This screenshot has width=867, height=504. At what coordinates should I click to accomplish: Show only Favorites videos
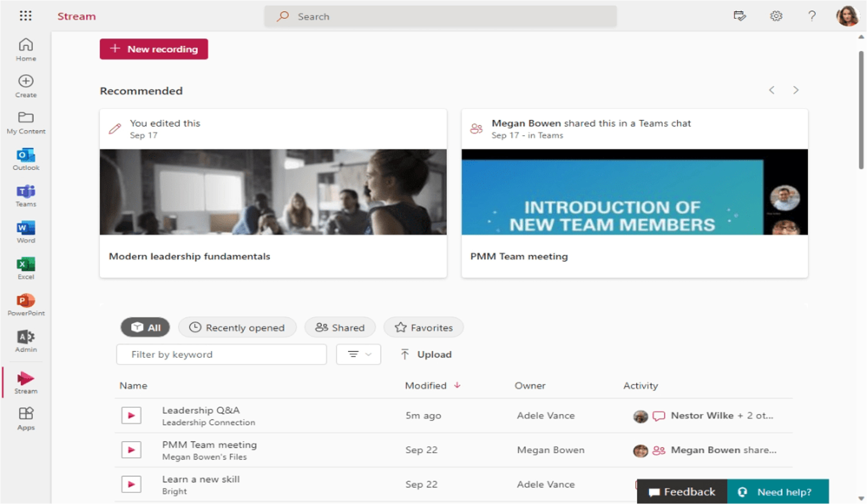pyautogui.click(x=423, y=327)
